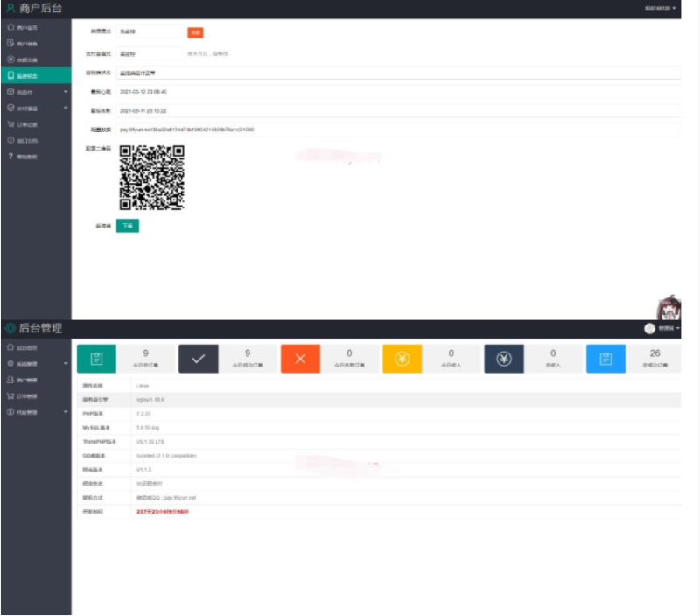Open the admin user dropdown at top right

(668, 328)
